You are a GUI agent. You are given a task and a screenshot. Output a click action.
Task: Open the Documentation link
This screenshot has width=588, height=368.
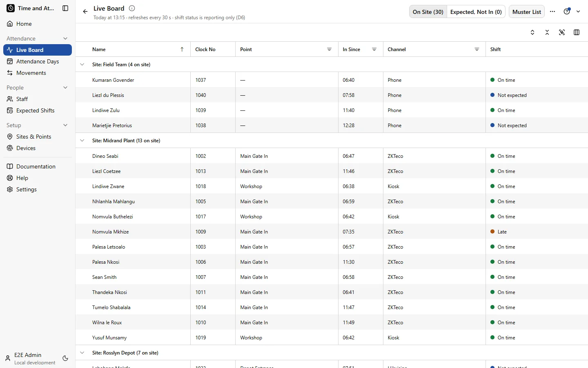tap(38, 166)
